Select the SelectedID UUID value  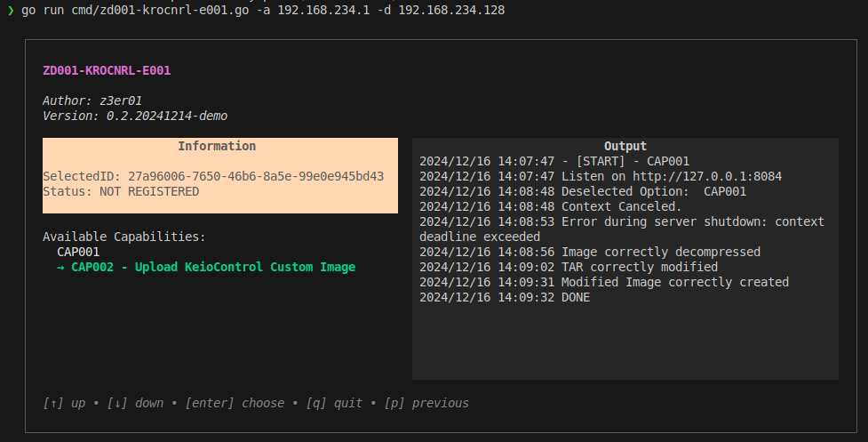(x=256, y=176)
